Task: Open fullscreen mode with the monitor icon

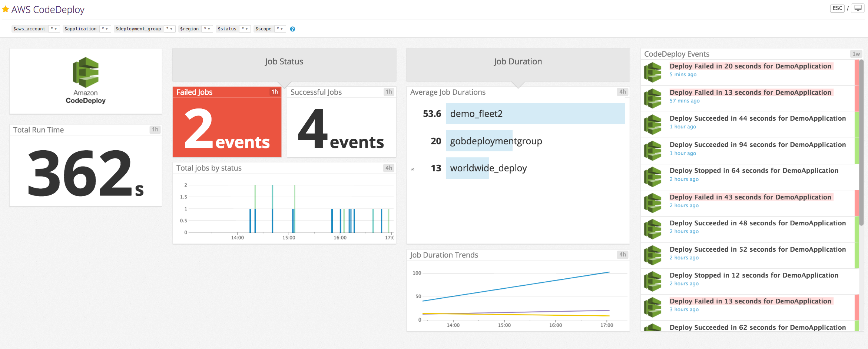Action: coord(857,7)
